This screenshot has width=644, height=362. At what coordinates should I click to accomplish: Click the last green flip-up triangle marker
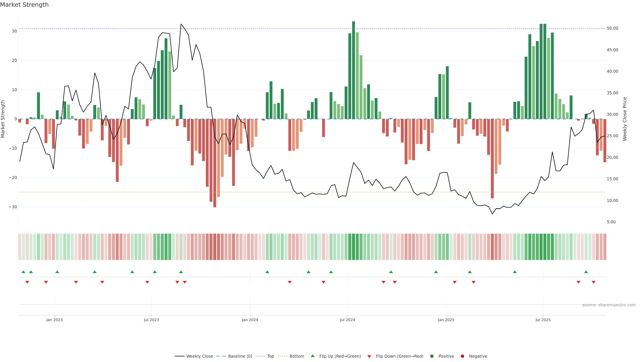(x=586, y=272)
